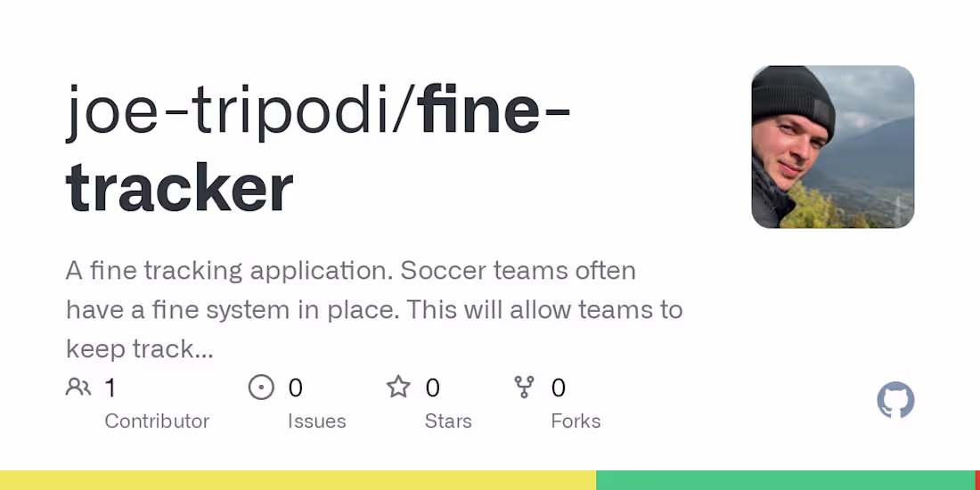This screenshot has height=490, width=980.
Task: Click the GitHub Octocat logo
Action: (x=895, y=401)
